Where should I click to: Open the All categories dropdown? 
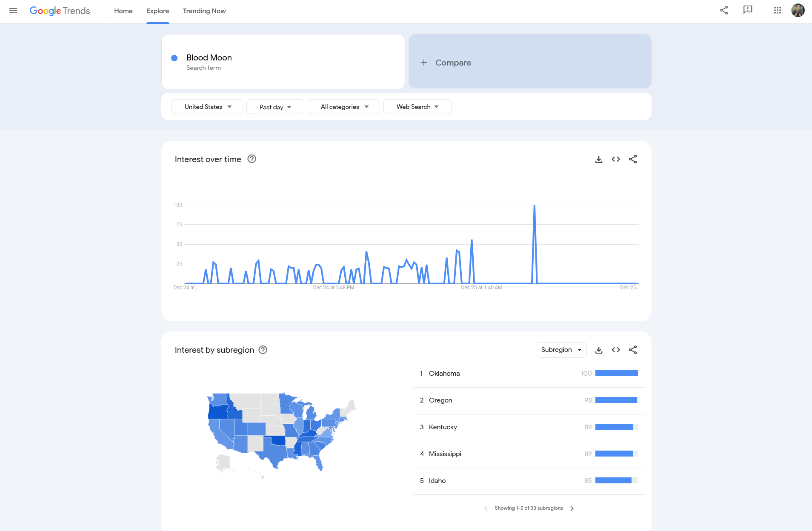point(344,107)
